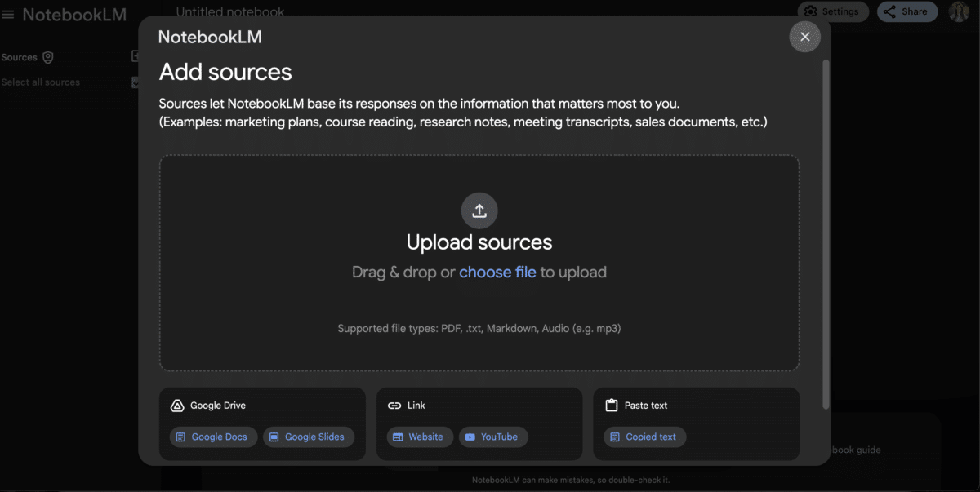Click the dialog's vertical scrollbar
The image size is (980, 492).
[826, 233]
